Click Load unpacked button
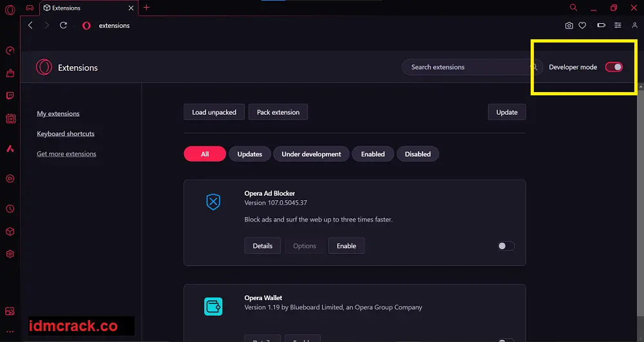Viewport: 644px width, 342px height. (214, 112)
